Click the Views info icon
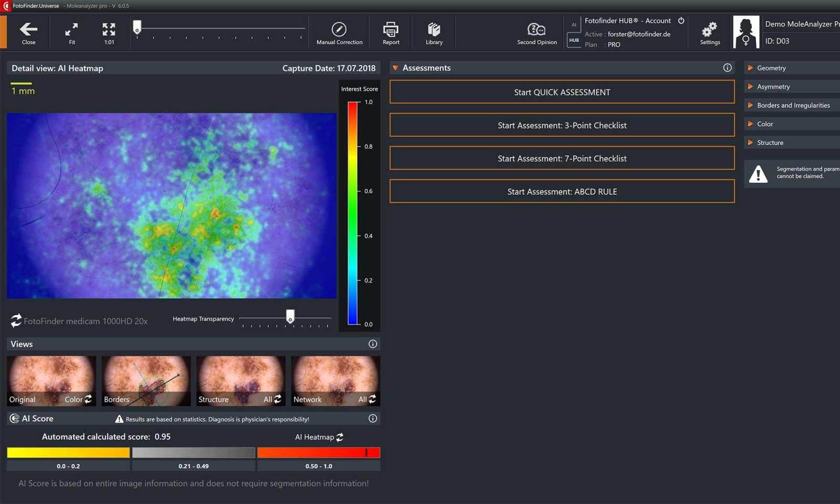 [x=373, y=344]
